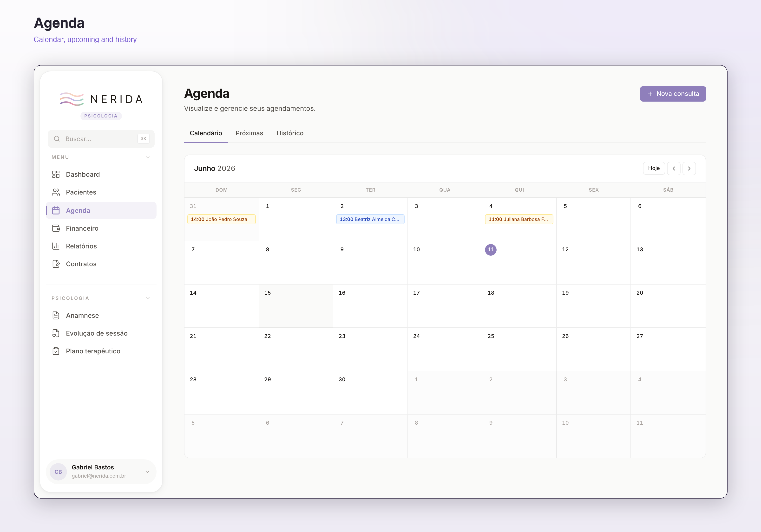
Task: Select day 30 in the calendar
Action: (x=370, y=393)
